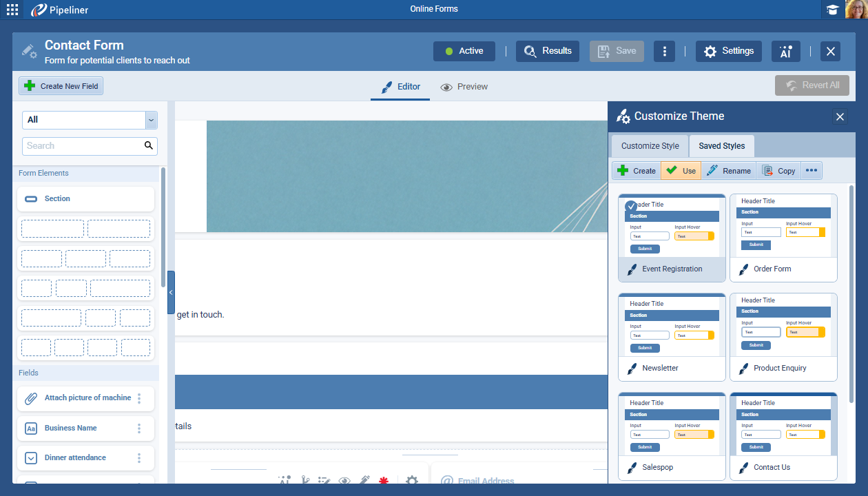Open the three-dot more options menu

664,52
